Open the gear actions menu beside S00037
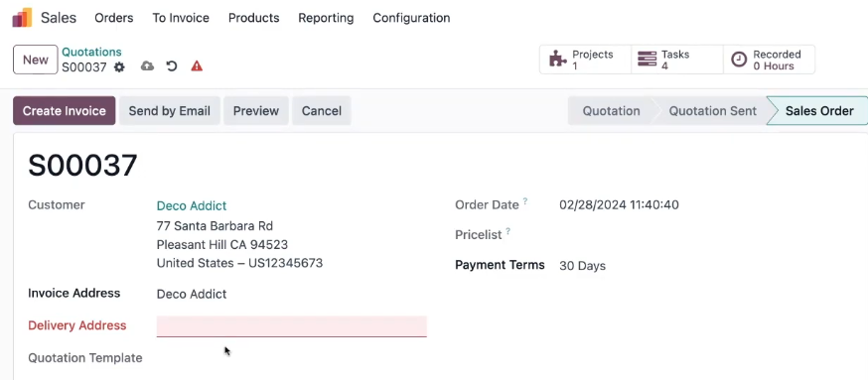868x380 pixels. point(119,67)
